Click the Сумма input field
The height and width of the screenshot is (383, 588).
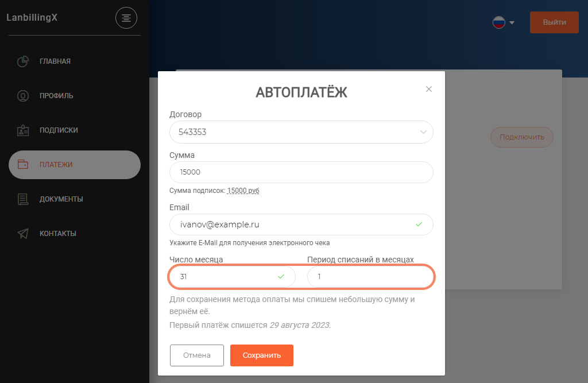301,172
